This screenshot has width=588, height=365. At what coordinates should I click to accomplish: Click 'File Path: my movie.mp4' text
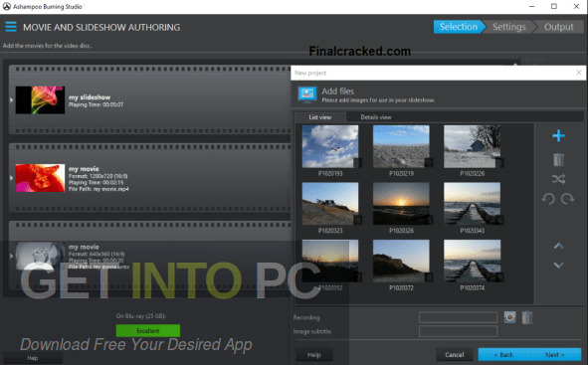[x=98, y=189]
